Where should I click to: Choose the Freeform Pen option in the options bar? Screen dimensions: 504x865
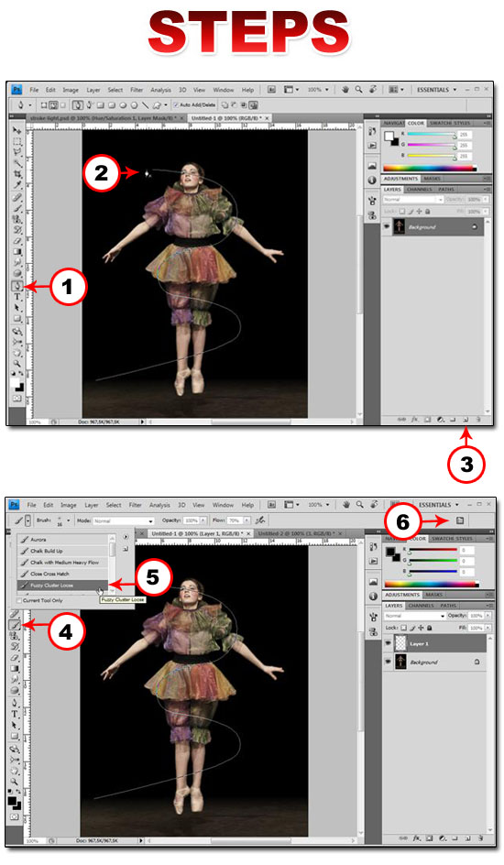[89, 104]
